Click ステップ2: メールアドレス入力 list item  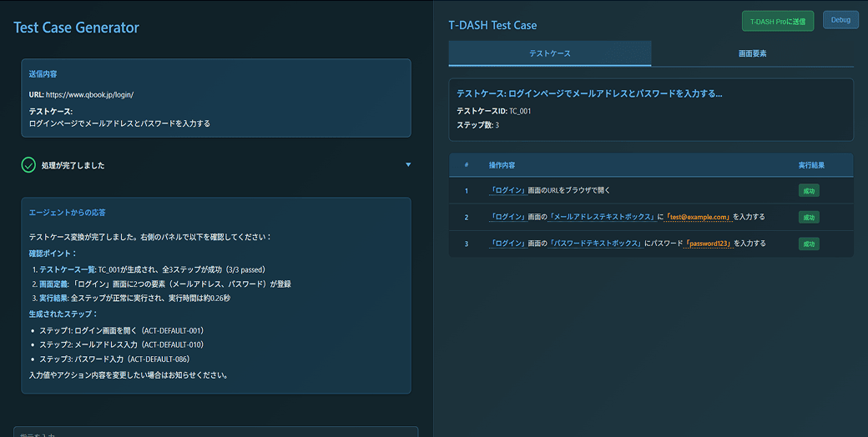(x=122, y=344)
